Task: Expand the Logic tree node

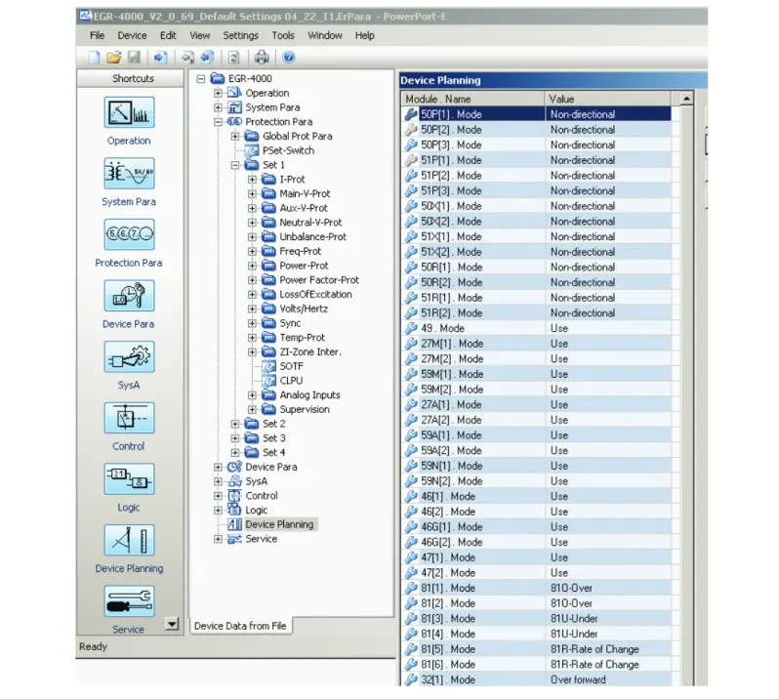Action: [x=218, y=511]
